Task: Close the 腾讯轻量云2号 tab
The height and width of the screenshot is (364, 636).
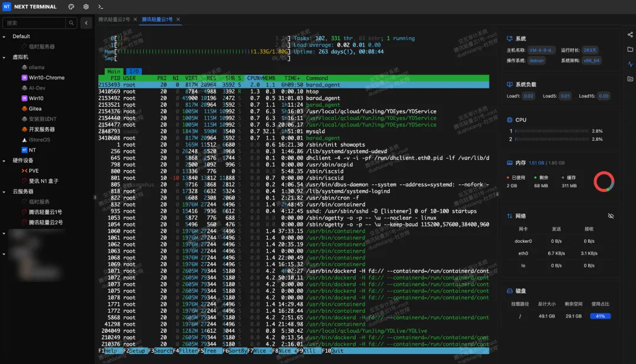Action: tap(135, 19)
